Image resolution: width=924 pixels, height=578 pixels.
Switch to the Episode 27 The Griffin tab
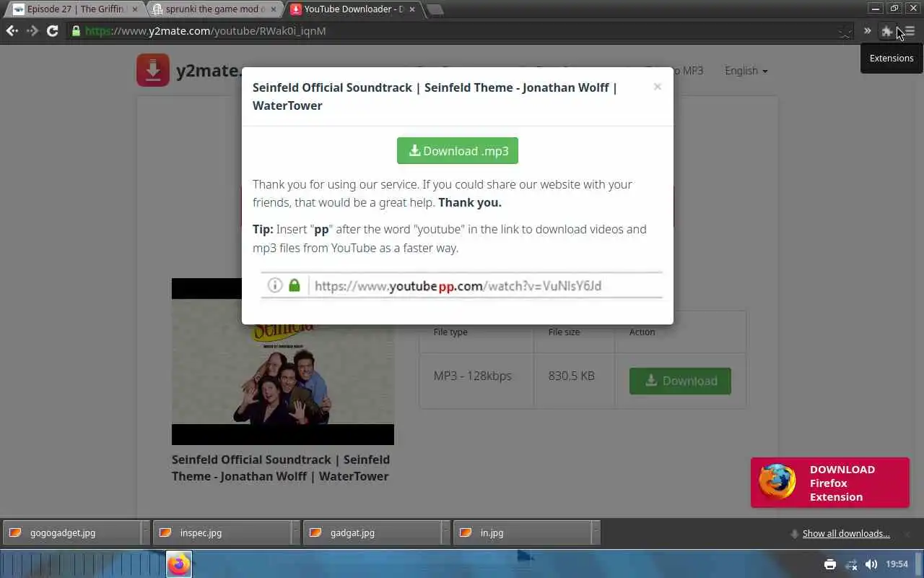click(x=75, y=9)
